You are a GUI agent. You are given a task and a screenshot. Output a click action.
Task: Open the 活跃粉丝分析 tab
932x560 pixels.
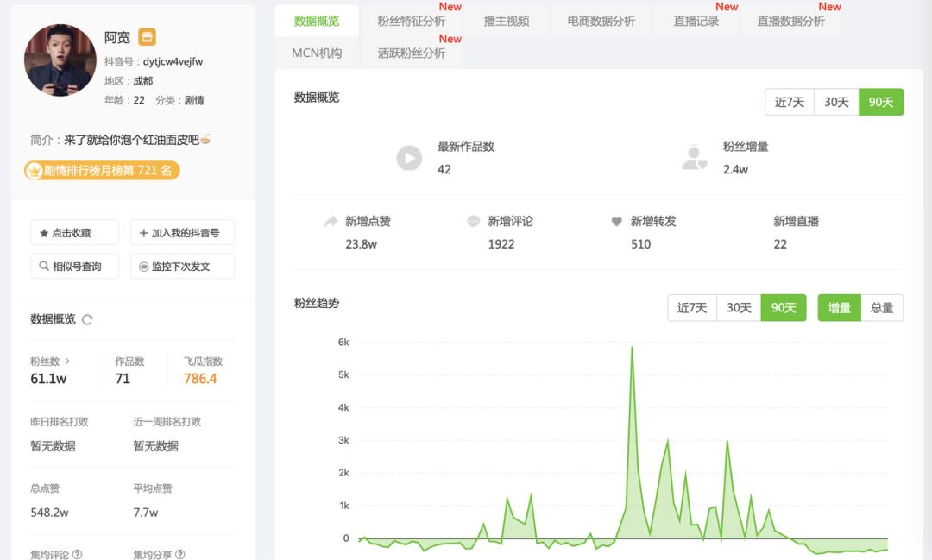412,53
